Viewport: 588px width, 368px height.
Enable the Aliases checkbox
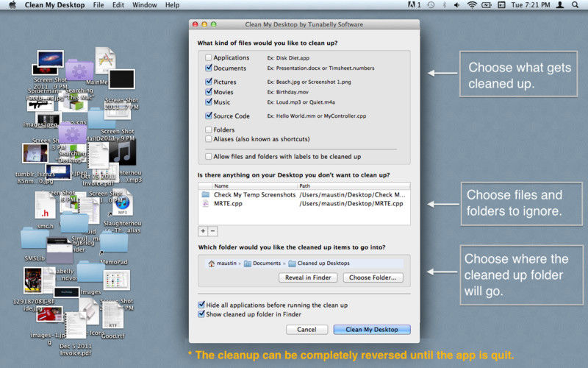click(x=209, y=139)
